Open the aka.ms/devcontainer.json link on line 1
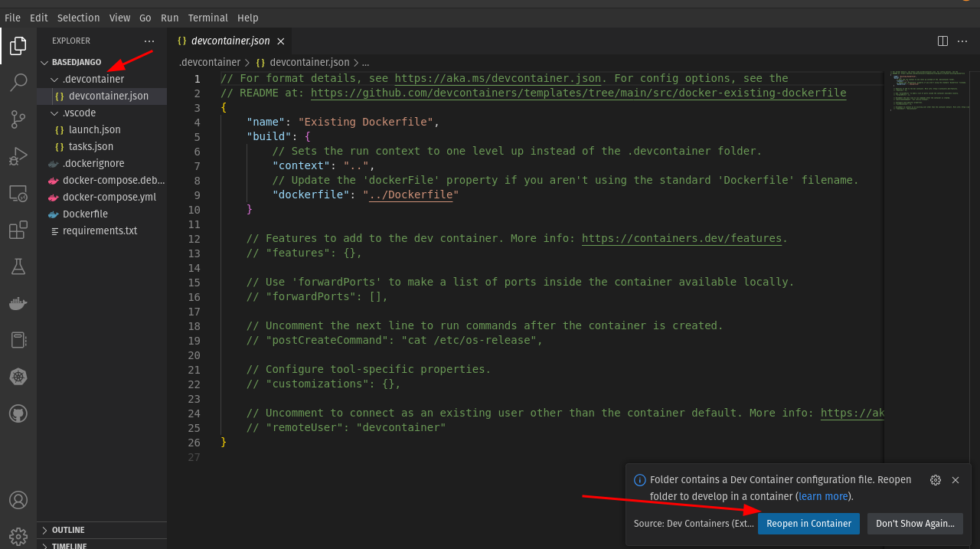Image resolution: width=980 pixels, height=549 pixels. [x=498, y=78]
